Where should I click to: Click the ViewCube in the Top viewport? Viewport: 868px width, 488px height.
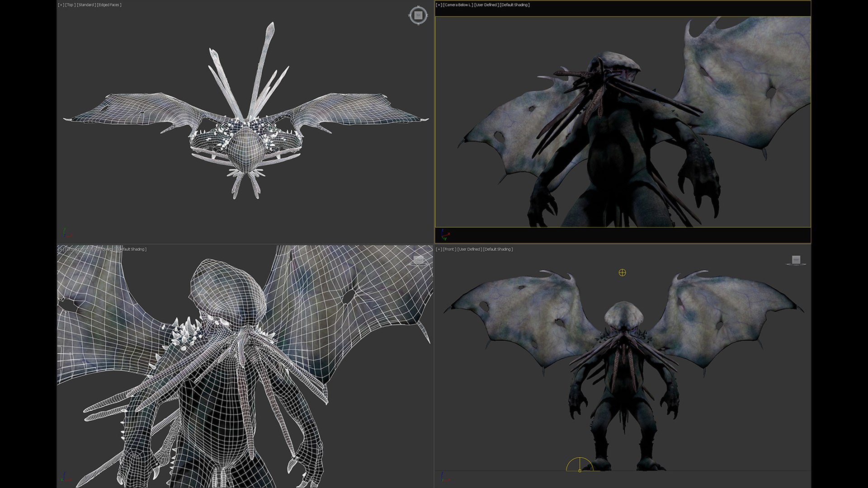pyautogui.click(x=418, y=15)
